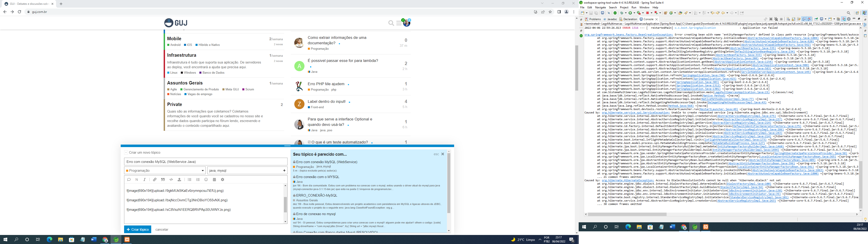The image size is (868, 244).
Task: Insert numbered list in composer
Action: tap(198, 180)
